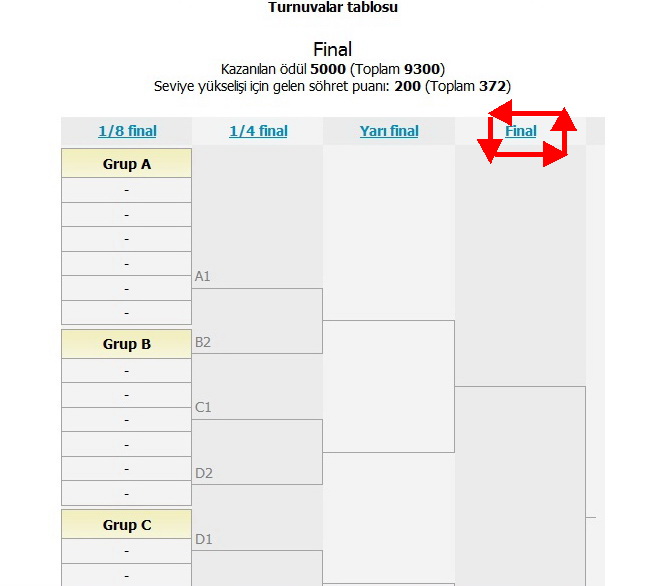Click the A1 bracket slot label
The image size is (658, 586).
pyautogui.click(x=202, y=276)
